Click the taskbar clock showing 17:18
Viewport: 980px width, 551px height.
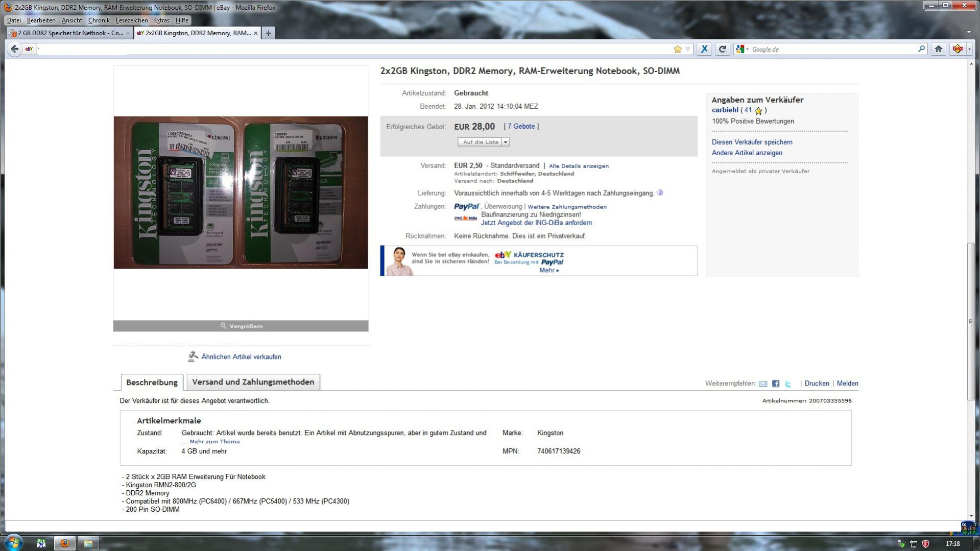952,544
